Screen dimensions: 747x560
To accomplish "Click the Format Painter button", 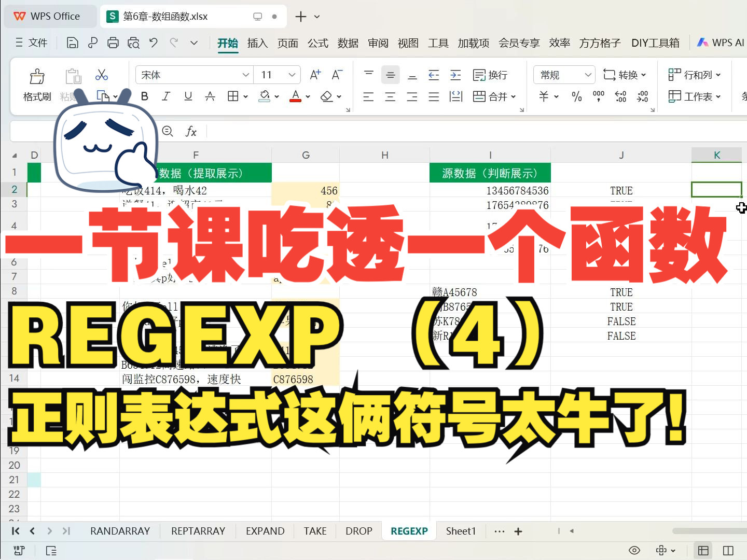I will click(37, 85).
